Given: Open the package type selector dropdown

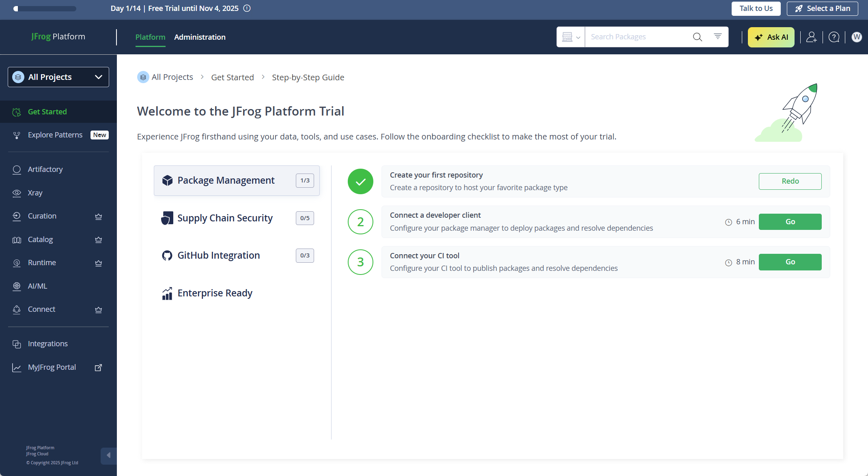Looking at the screenshot, I should tap(571, 37).
